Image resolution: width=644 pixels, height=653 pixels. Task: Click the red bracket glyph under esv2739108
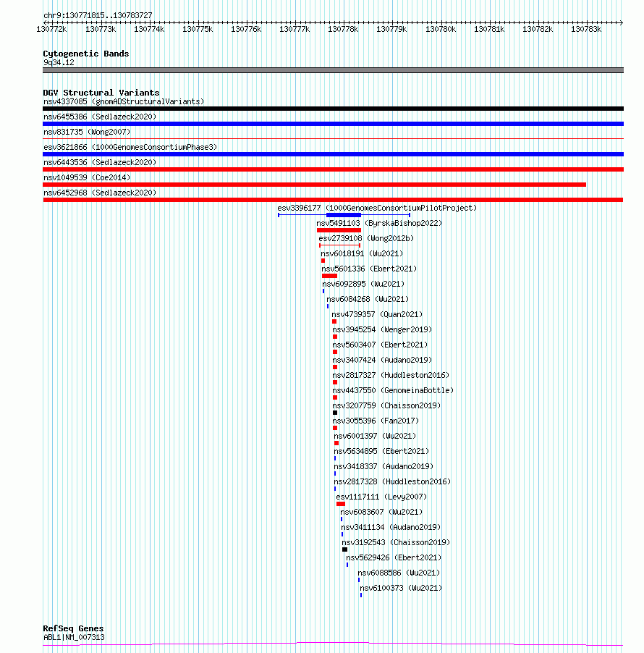[339, 245]
